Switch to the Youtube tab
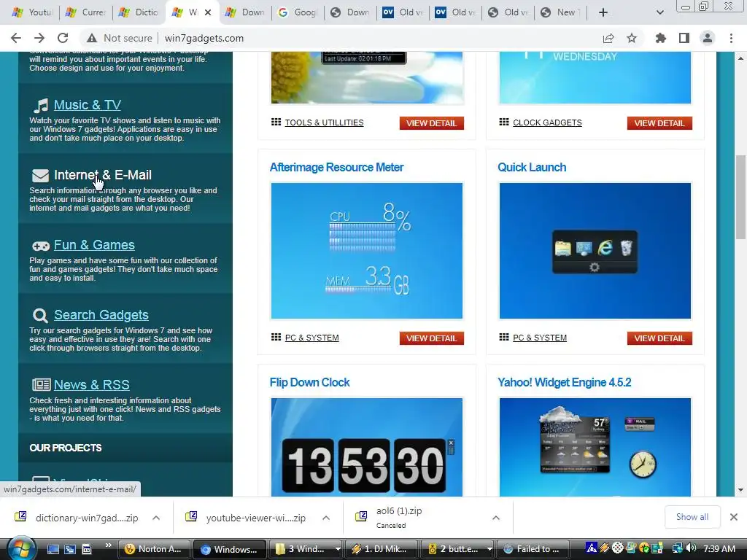Screen dimensions: 747x560 pyautogui.click(x=32, y=12)
